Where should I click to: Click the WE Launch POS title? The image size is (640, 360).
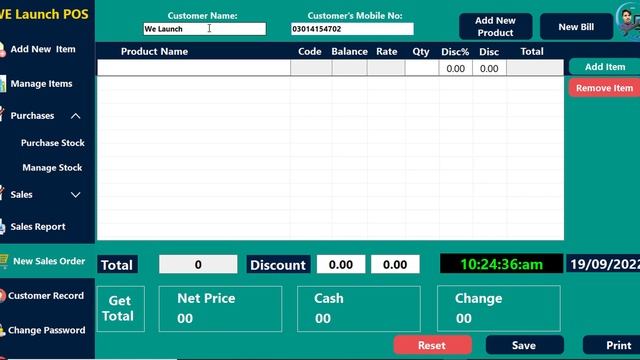tap(44, 14)
